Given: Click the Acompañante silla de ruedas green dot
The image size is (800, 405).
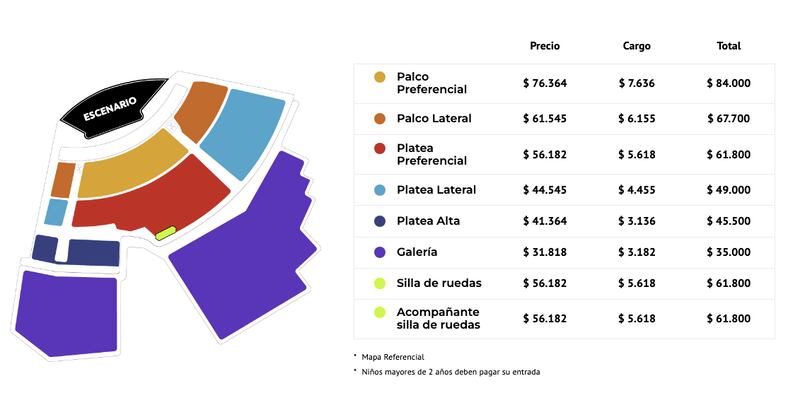Looking at the screenshot, I should tap(380, 312).
